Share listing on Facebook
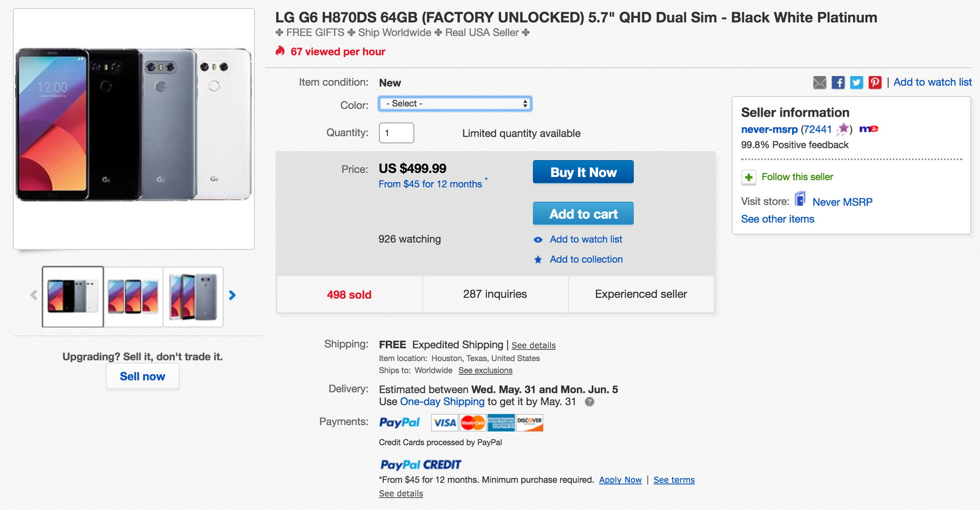Viewport: 980px width, 510px height. tap(838, 83)
